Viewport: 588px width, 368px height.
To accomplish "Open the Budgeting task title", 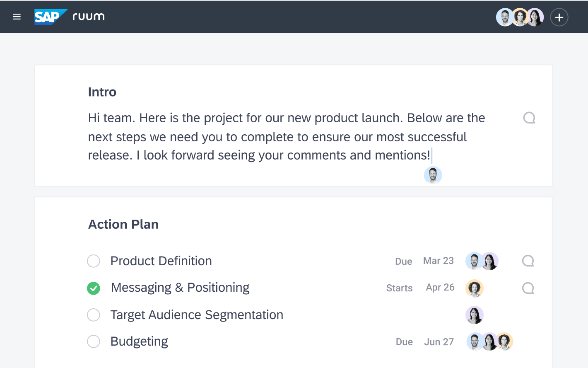I will click(139, 341).
